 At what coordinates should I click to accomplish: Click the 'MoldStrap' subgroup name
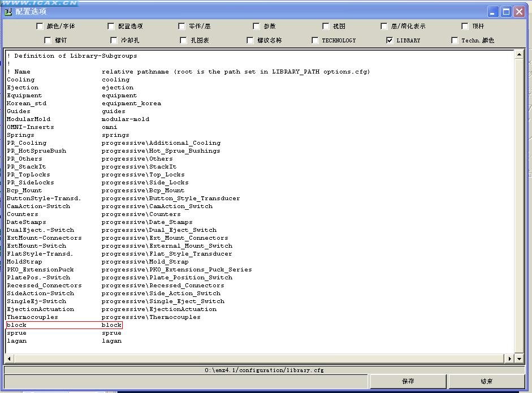coord(24,262)
